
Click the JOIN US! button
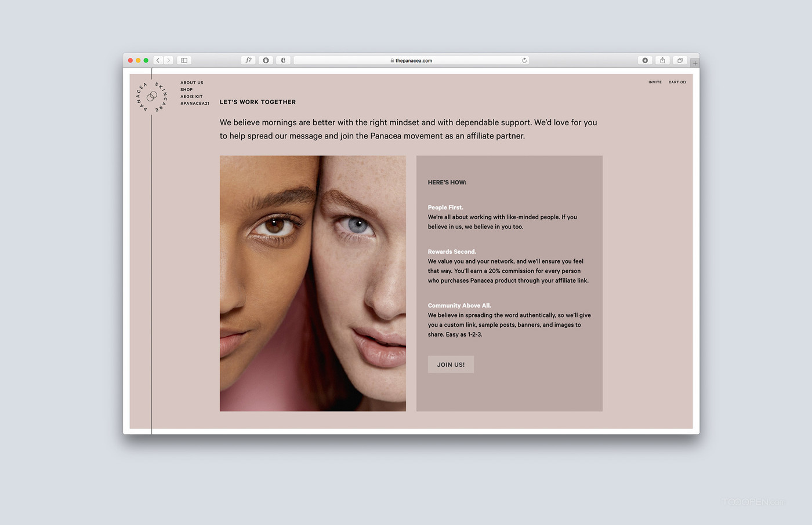(x=451, y=364)
